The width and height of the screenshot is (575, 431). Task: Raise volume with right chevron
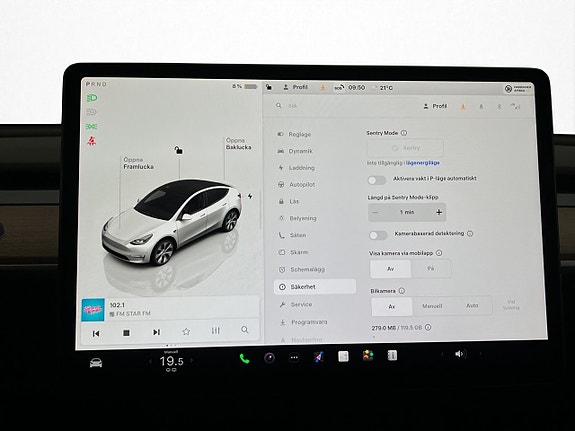tap(480, 354)
